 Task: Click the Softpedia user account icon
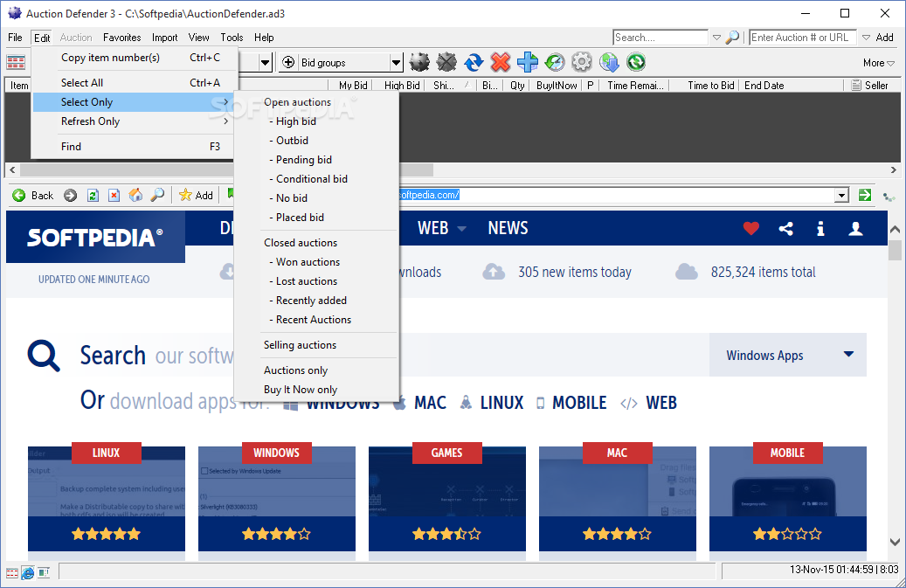pos(855,229)
